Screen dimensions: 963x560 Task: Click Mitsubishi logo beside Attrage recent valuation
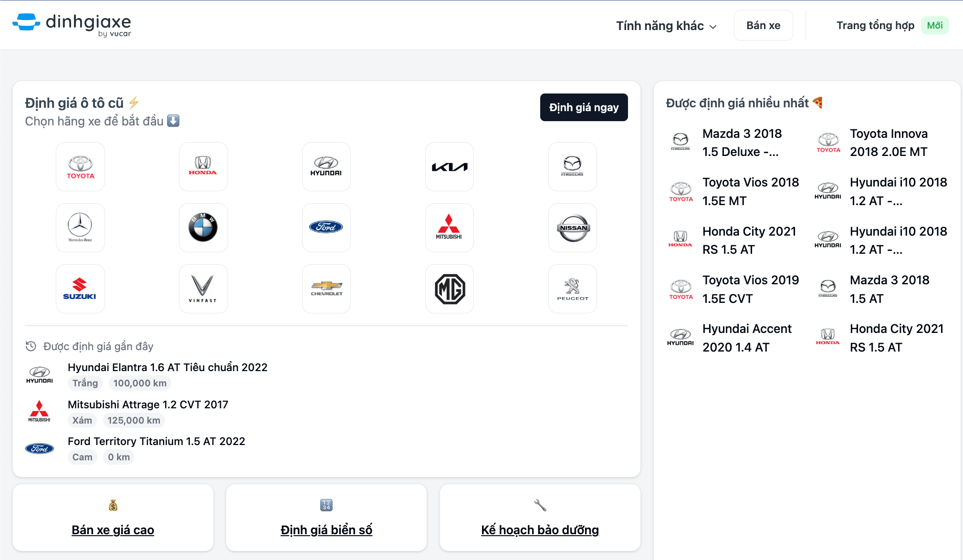[x=40, y=412]
